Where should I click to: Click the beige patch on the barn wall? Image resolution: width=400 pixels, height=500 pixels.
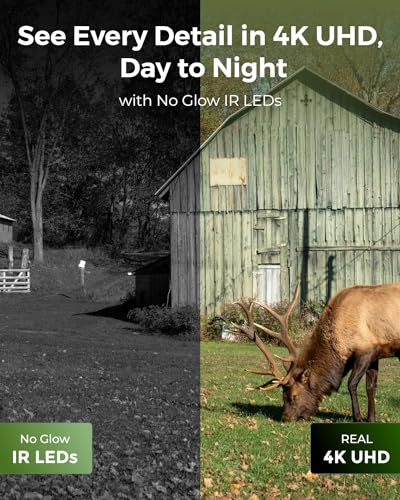(228, 171)
